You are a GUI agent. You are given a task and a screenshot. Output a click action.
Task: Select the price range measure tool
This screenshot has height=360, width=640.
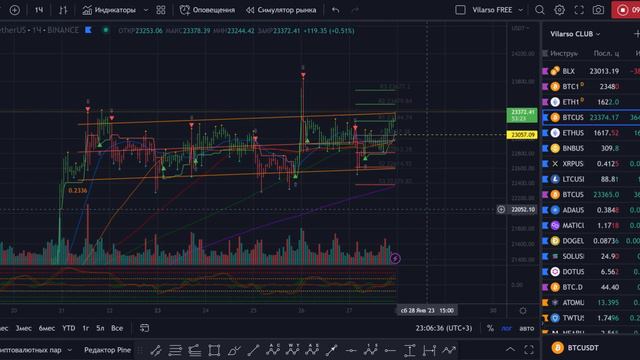pyautogui.click(x=409, y=350)
